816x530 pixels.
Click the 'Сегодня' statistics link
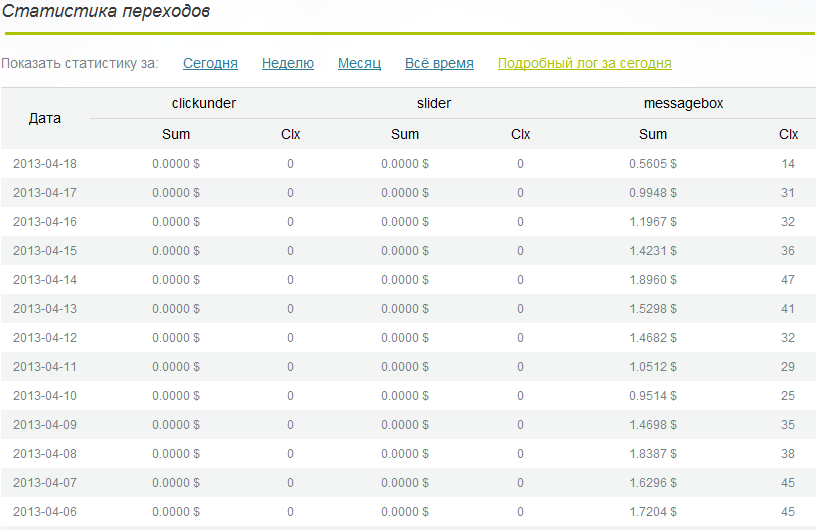pyautogui.click(x=210, y=63)
